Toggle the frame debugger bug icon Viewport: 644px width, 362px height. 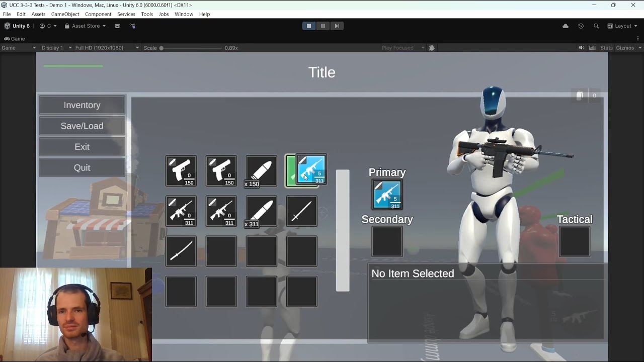pyautogui.click(x=432, y=48)
